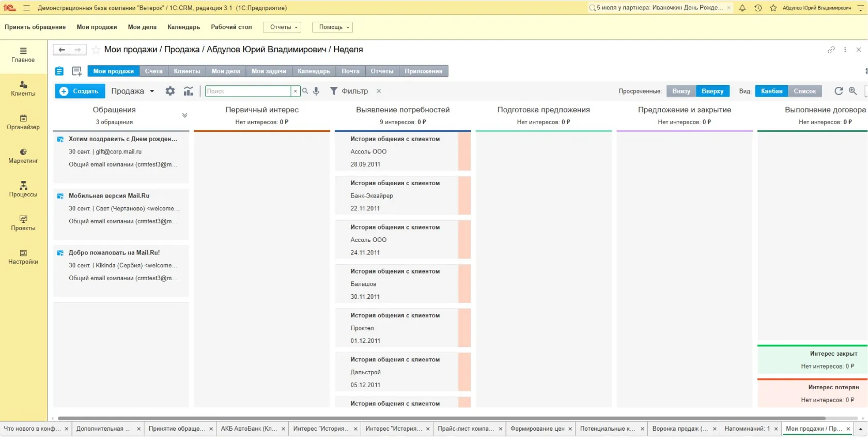The image size is (868, 442).
Task: Expand the Отчеты dropdown in the top menu
Action: click(282, 27)
